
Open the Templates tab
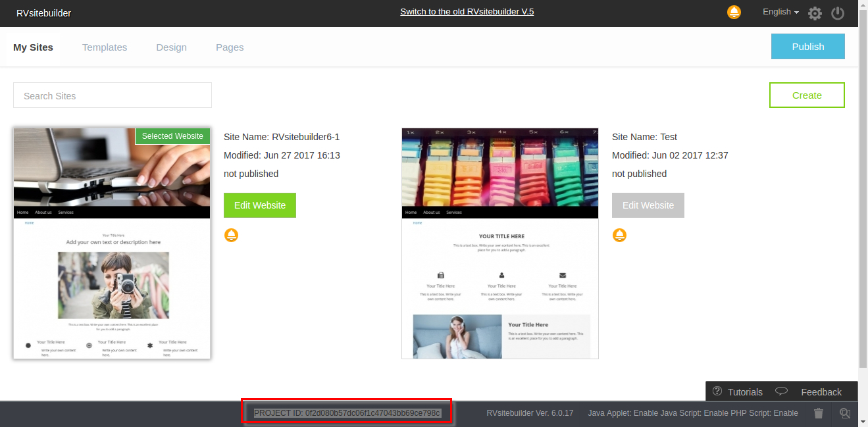105,47
